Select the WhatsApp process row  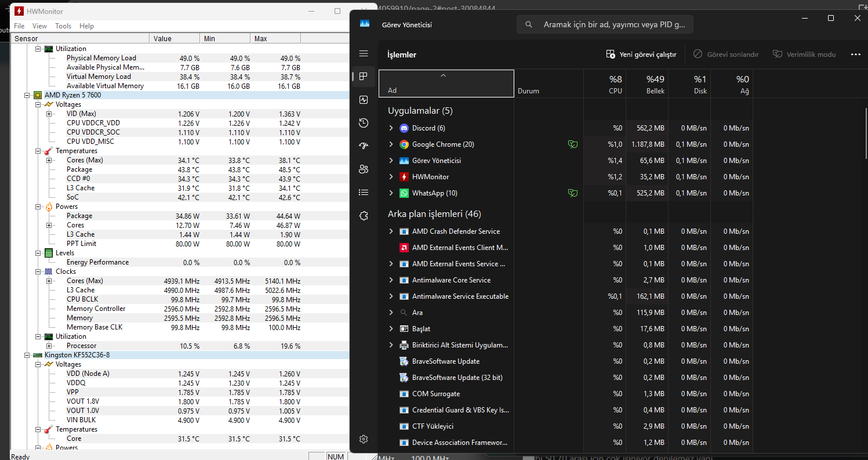coord(434,193)
